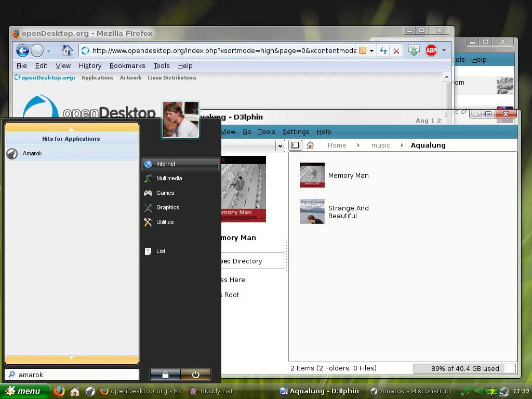
Task: Click the user avatar photo in menu
Action: [x=180, y=120]
